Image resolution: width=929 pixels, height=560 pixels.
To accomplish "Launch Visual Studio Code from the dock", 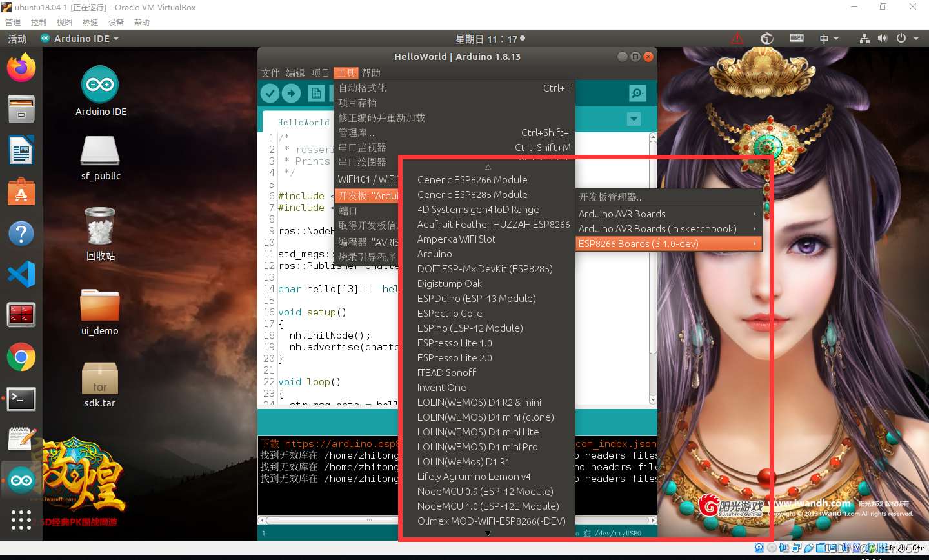I will pyautogui.click(x=21, y=275).
